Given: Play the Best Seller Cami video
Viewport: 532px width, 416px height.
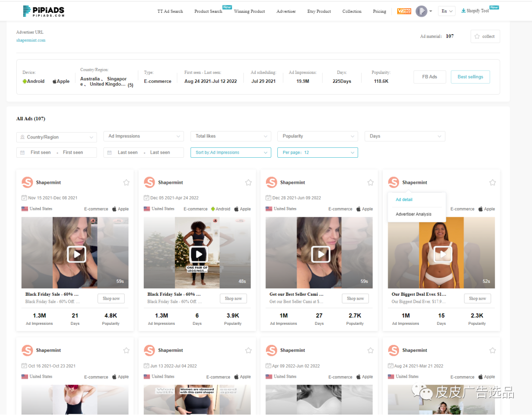Looking at the screenshot, I should pyautogui.click(x=321, y=254).
